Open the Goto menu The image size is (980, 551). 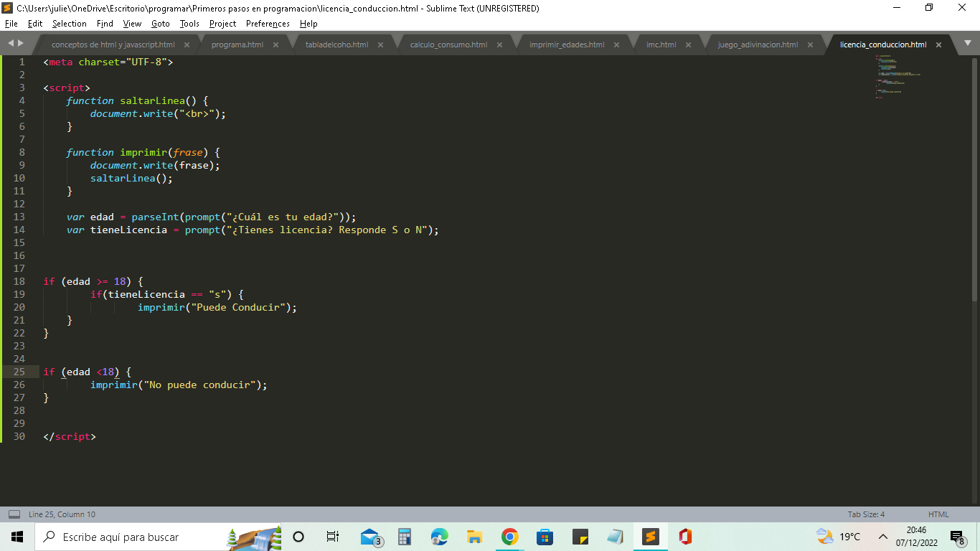161,24
